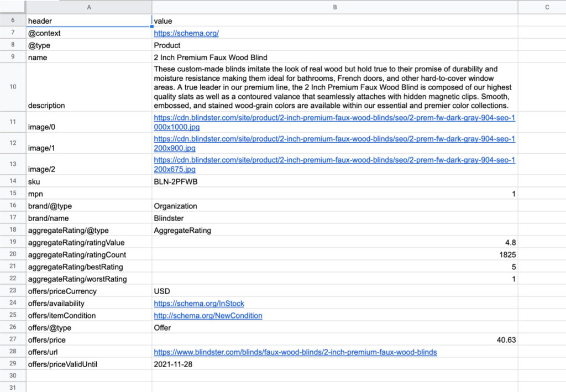Viewport: 566px width, 392px height.
Task: Select the product description text cell
Action: coord(334,87)
